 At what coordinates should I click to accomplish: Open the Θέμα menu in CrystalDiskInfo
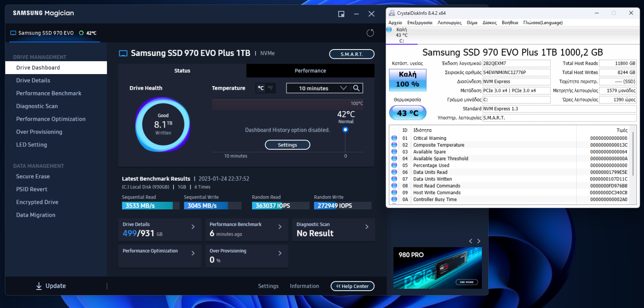pos(472,23)
